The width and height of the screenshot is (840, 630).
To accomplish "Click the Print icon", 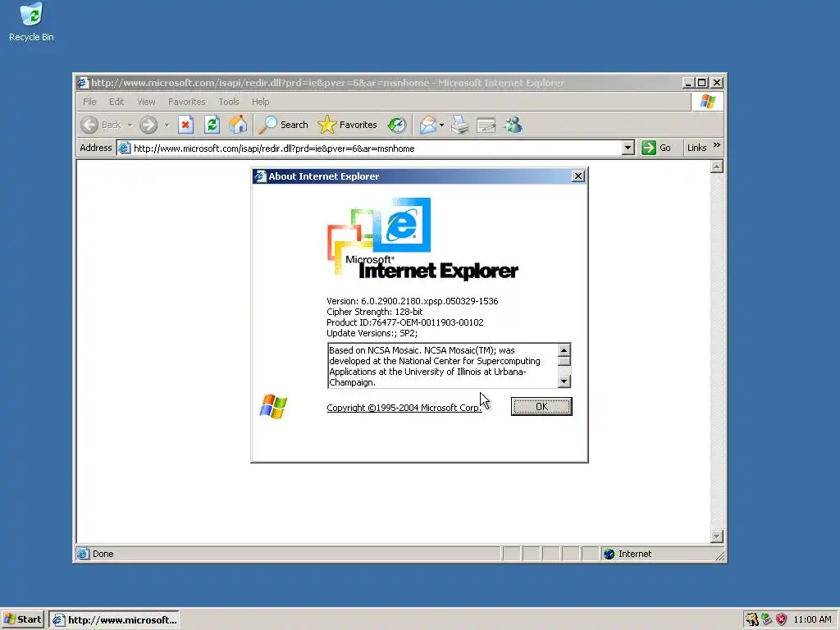I will [x=459, y=125].
